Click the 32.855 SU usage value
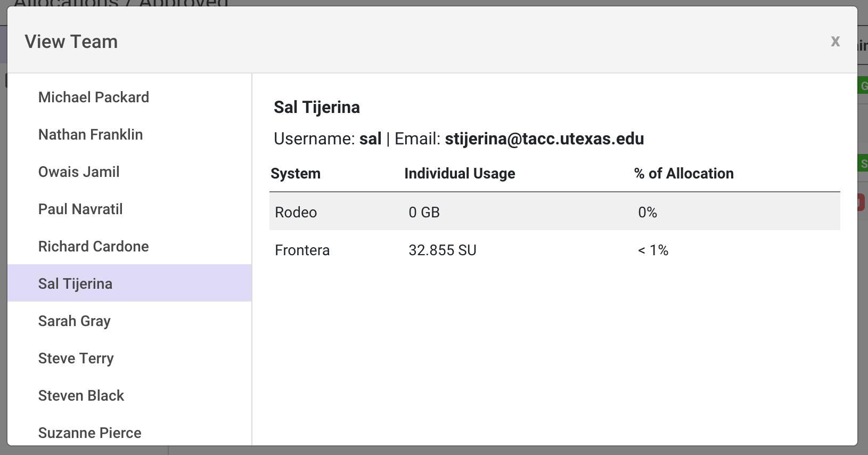 click(x=443, y=250)
